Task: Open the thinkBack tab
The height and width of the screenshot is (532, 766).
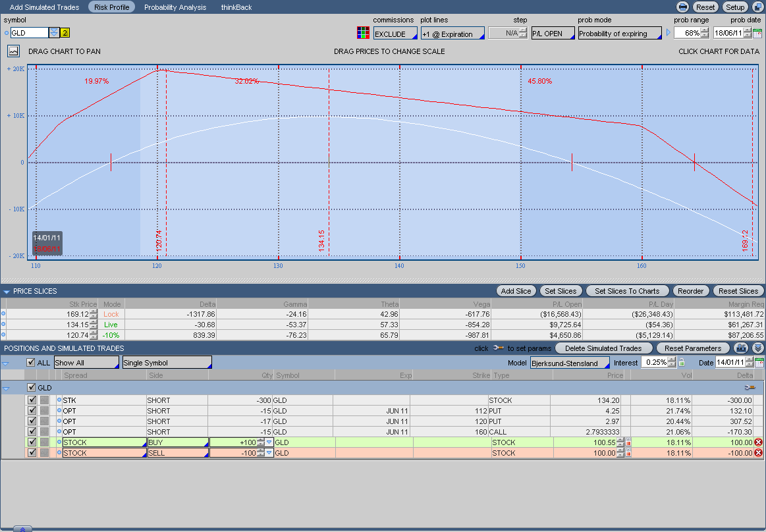Action: click(x=236, y=7)
